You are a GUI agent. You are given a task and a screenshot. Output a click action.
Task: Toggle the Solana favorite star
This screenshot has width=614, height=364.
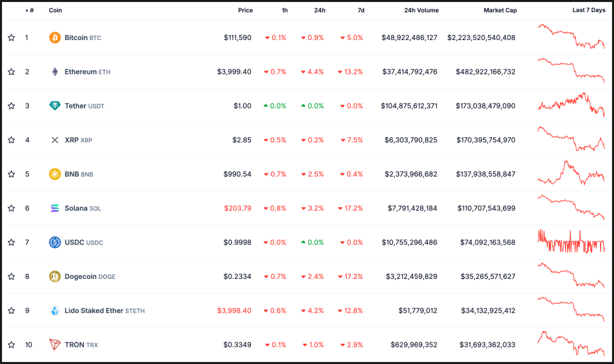coord(11,208)
